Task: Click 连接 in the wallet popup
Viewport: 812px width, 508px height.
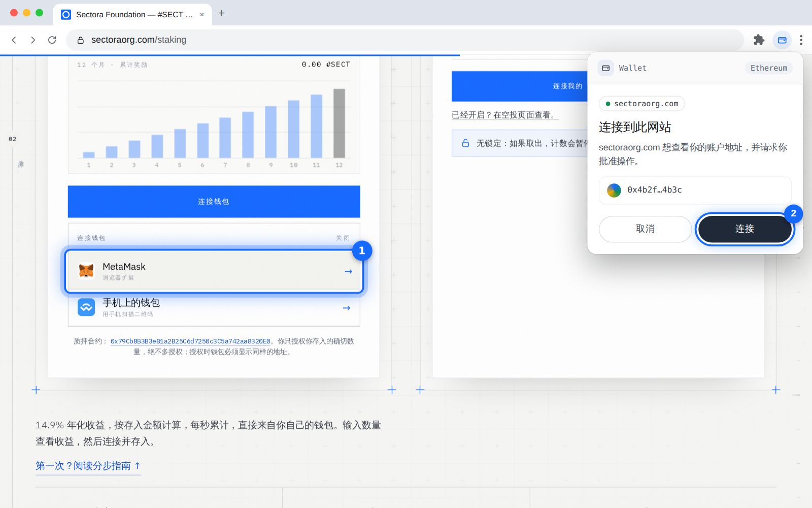Action: tap(745, 229)
